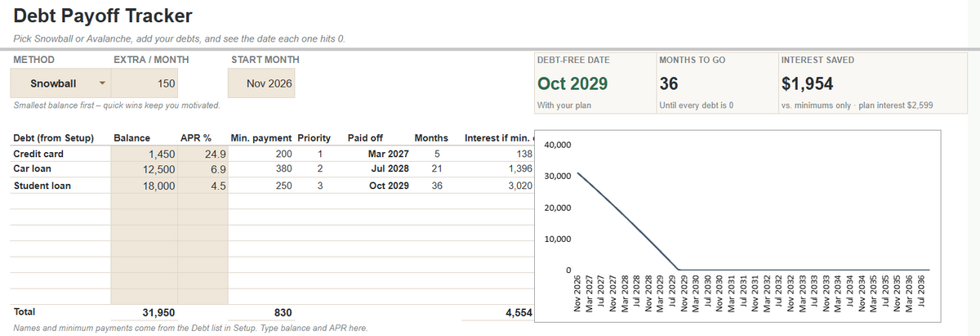The height and width of the screenshot is (336, 980).
Task: Select the Car loan priority value 2
Action: tap(320, 168)
